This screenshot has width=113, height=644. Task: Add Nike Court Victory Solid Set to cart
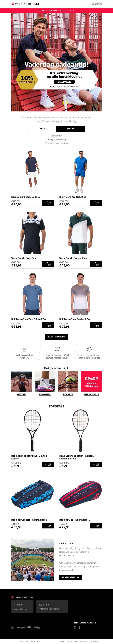click(x=48, y=203)
